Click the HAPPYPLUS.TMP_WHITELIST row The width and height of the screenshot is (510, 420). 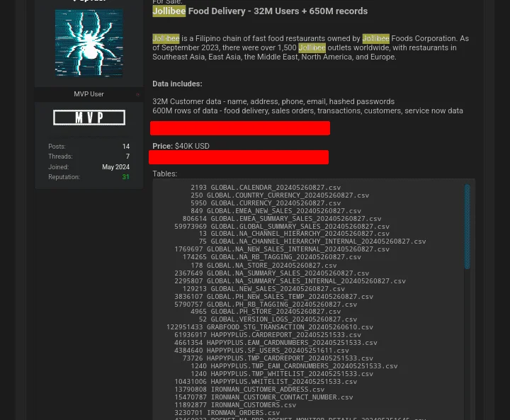pyautogui.click(x=282, y=375)
